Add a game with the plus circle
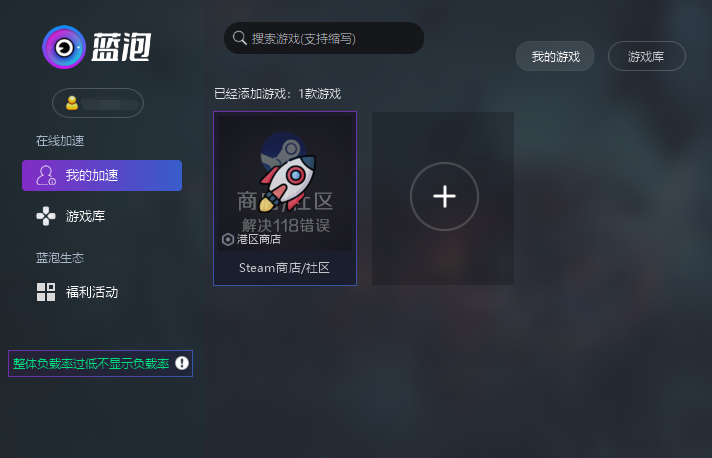 444,197
